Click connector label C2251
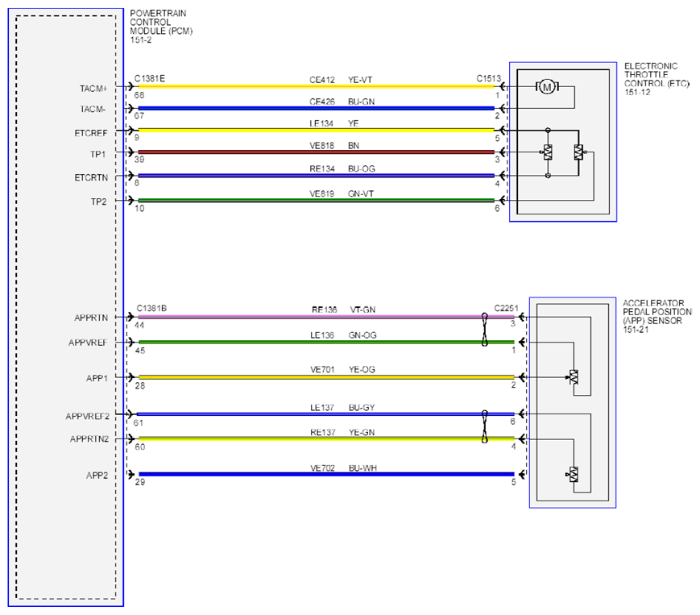The image size is (700, 615). 506,309
